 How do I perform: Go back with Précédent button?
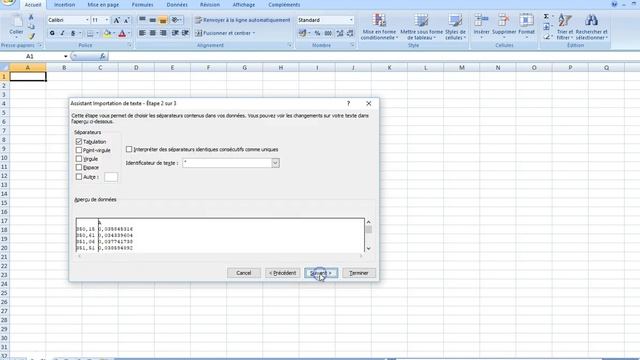(282, 273)
